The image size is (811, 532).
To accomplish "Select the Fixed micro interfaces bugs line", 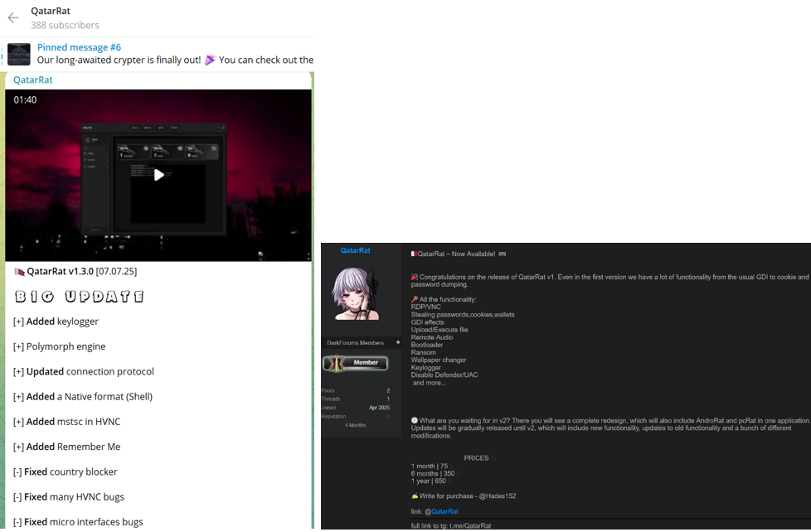I will point(78,522).
